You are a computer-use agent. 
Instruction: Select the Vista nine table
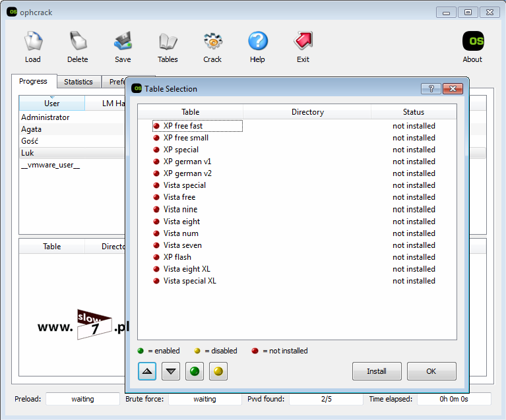(x=298, y=210)
